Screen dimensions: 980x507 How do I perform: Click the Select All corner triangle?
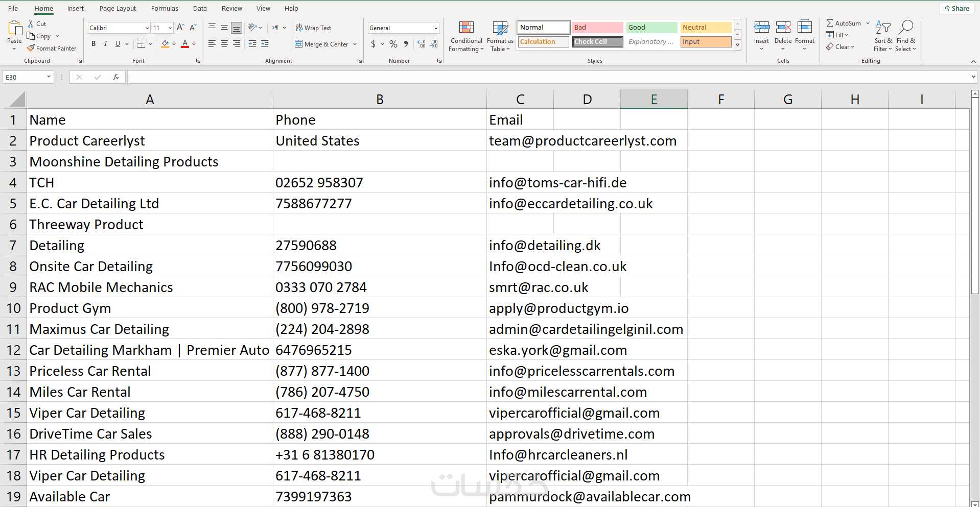(x=17, y=99)
